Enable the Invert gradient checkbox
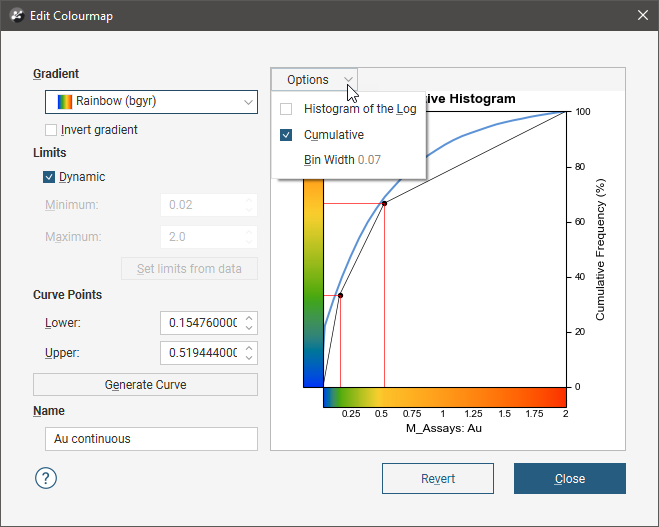This screenshot has width=659, height=527. (51, 130)
